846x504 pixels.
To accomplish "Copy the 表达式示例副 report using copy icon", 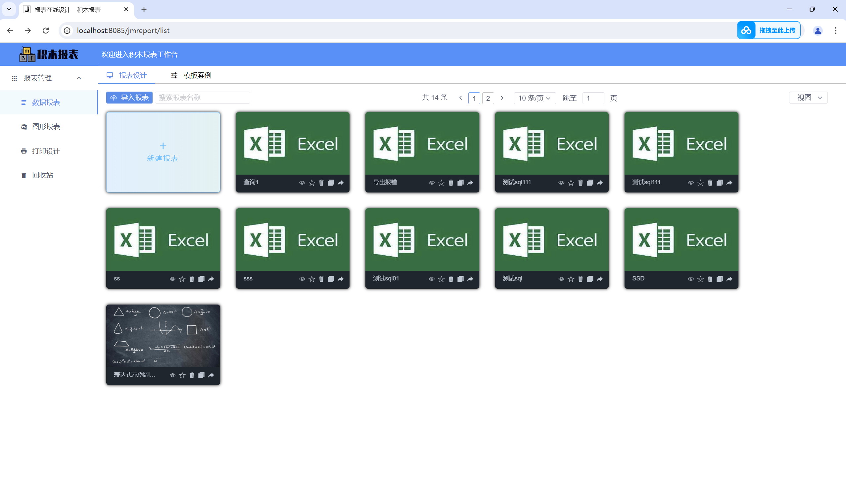I will tap(201, 375).
